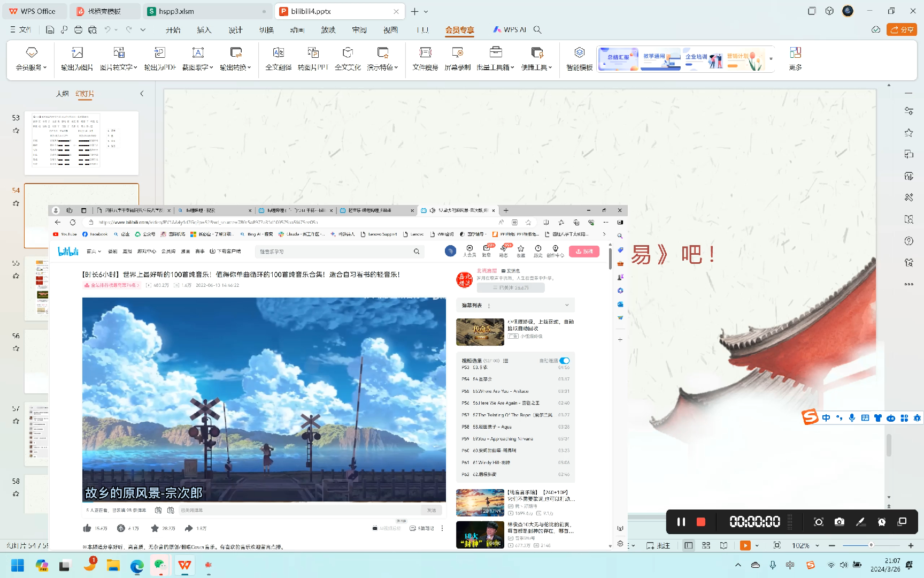The image size is (924, 578).
Task: Switch to the hspp3.xlsm document tab
Action: click(x=207, y=11)
